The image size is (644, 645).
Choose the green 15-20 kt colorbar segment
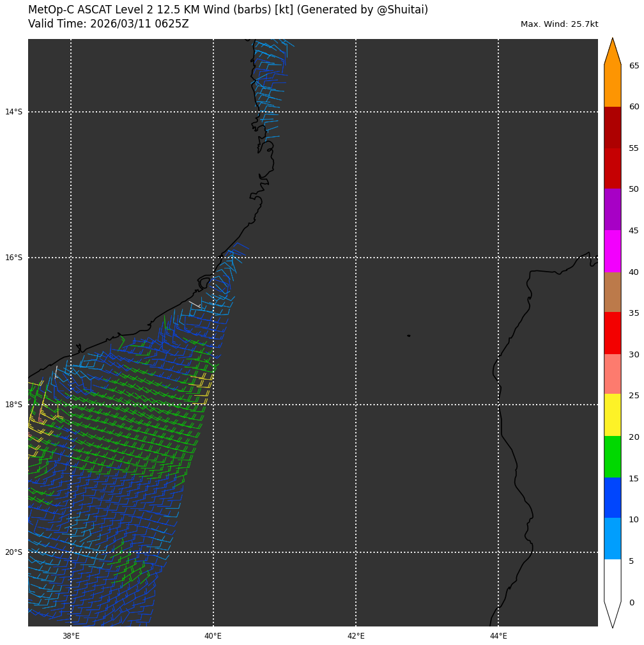click(x=612, y=456)
